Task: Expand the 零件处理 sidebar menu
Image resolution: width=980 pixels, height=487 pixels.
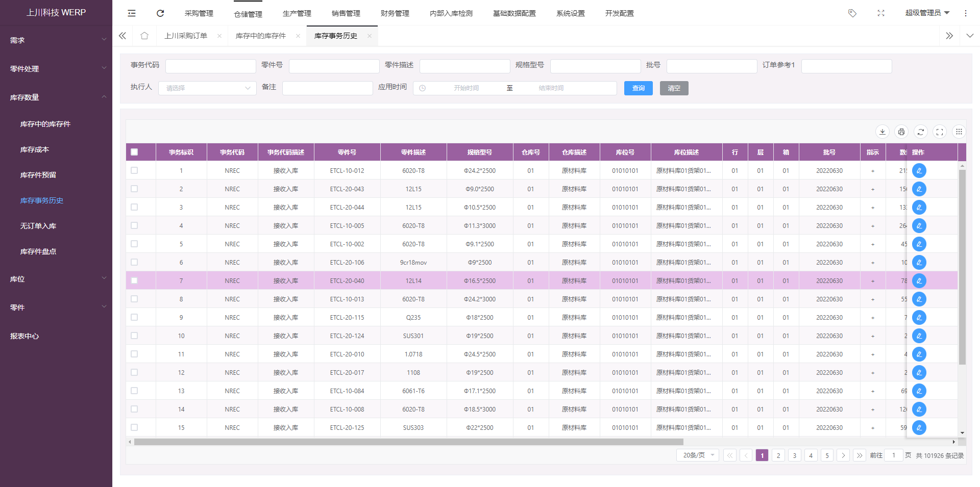Action: [56, 68]
